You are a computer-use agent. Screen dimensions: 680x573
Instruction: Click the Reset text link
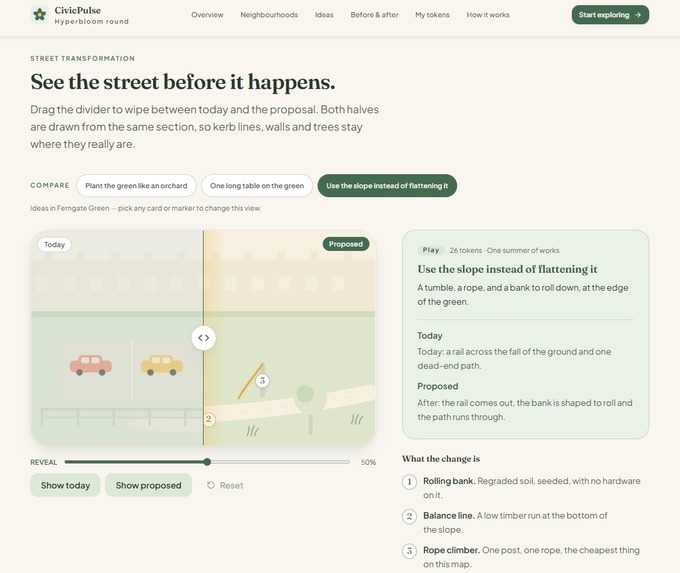(x=232, y=485)
